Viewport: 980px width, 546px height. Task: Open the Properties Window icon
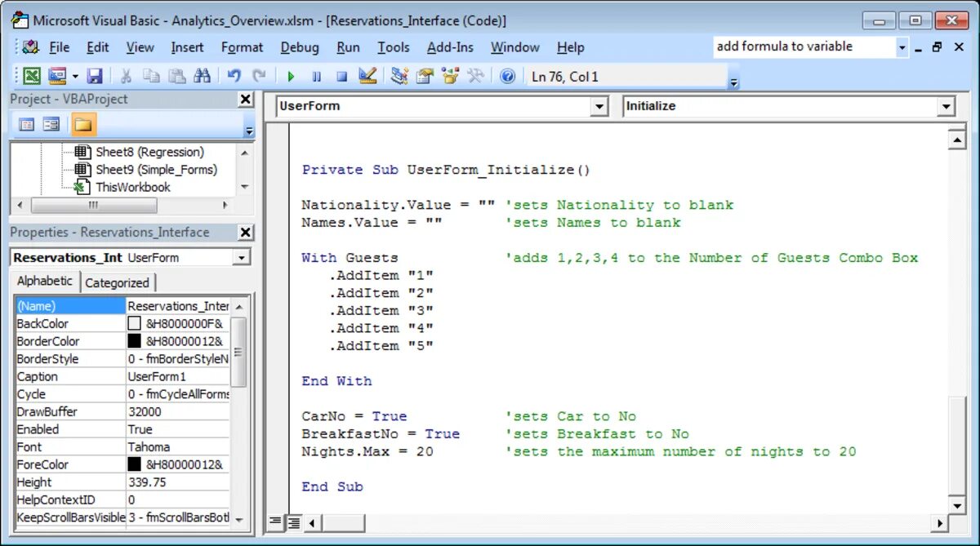(x=425, y=77)
